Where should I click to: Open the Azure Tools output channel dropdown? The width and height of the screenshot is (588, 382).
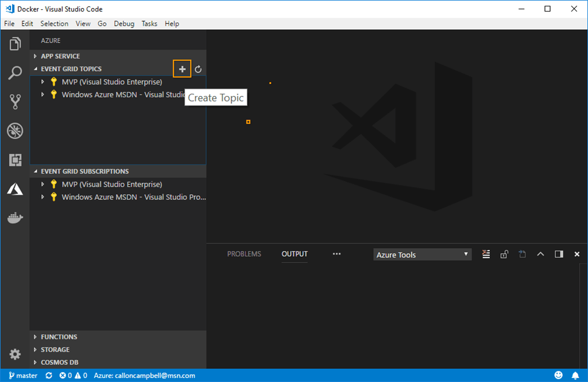point(422,254)
